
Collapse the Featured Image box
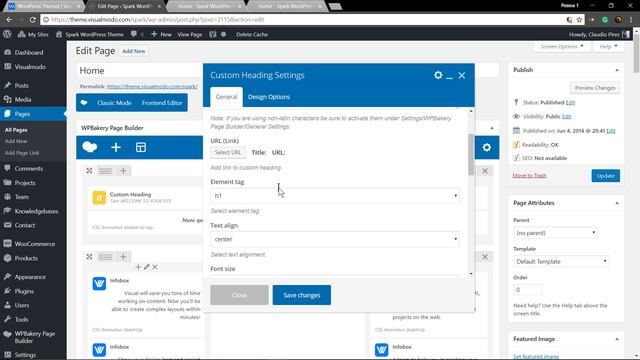617,339
